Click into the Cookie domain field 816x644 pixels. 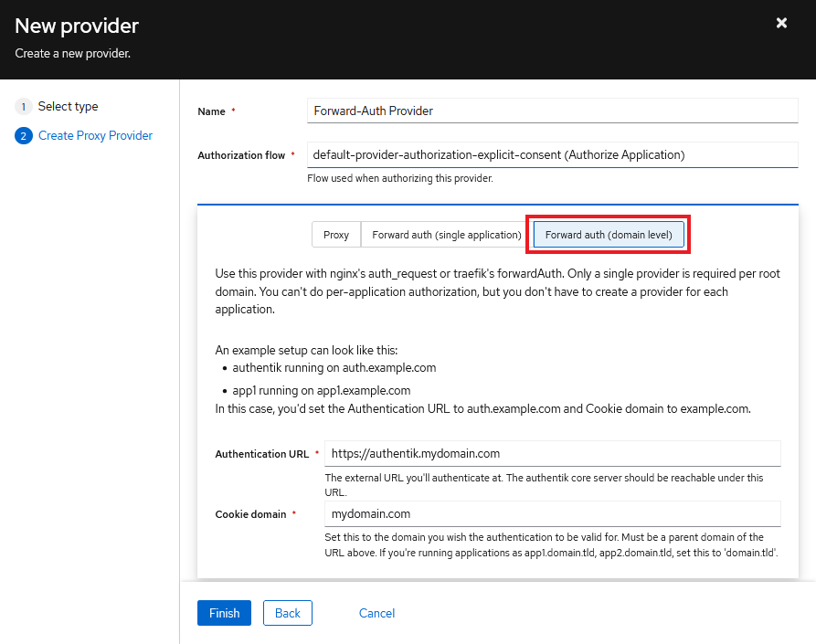coord(552,514)
